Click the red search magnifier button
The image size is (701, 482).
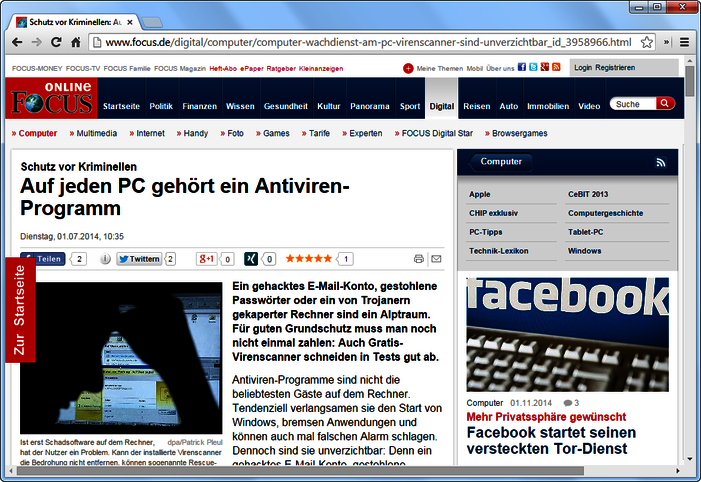tap(665, 104)
